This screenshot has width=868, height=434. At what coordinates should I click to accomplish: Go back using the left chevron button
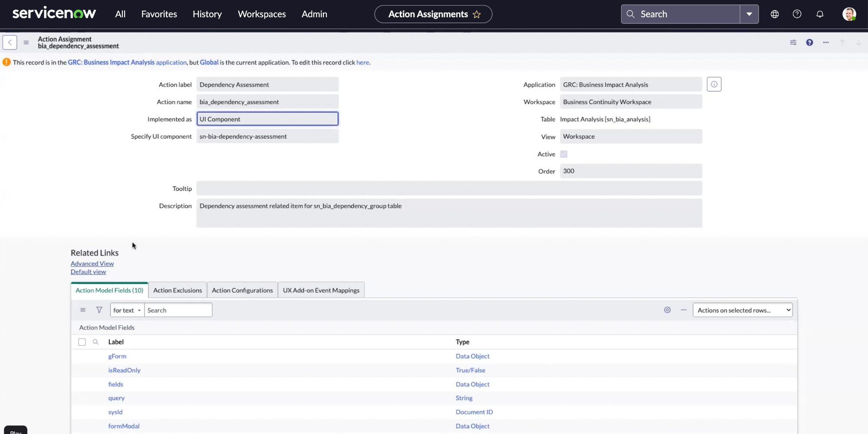(10, 42)
